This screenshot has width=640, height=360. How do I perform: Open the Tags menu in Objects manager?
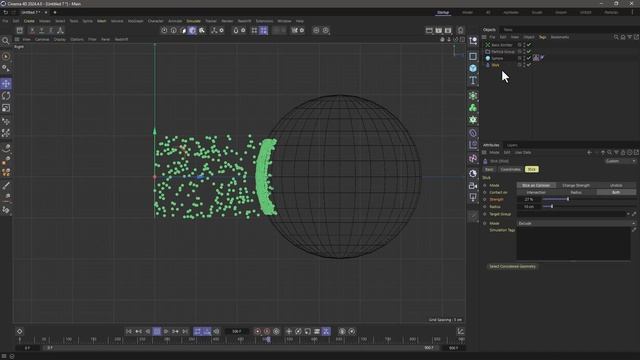point(542,37)
